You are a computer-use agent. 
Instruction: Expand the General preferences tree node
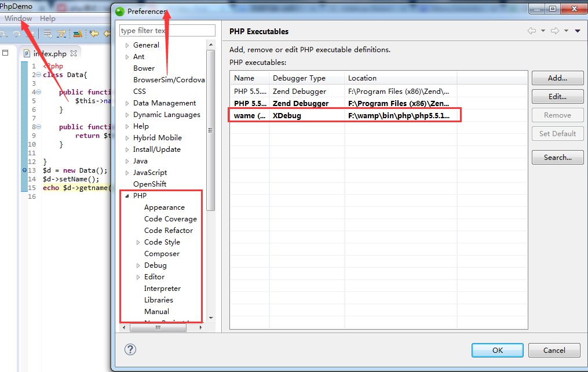point(127,45)
